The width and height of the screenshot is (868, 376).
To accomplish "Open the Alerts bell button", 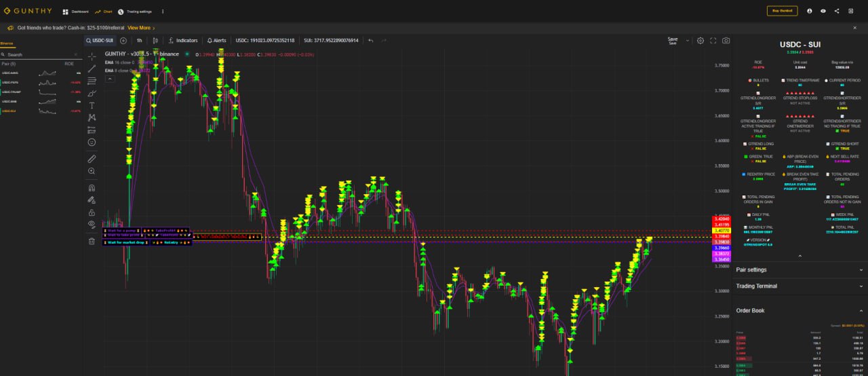I will [217, 40].
